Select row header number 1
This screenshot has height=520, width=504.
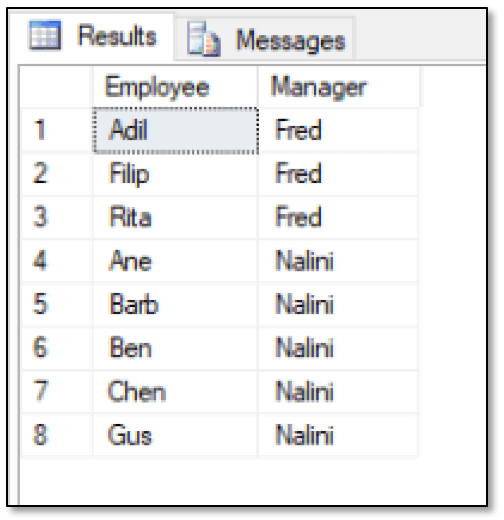click(57, 130)
